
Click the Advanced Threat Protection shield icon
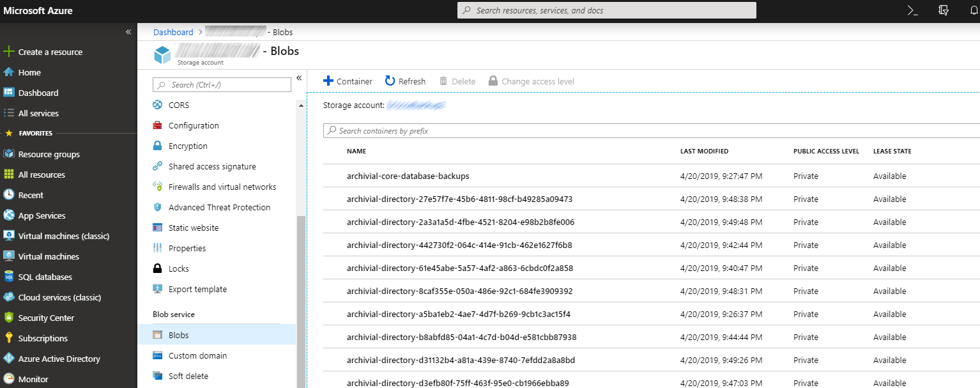click(x=157, y=207)
